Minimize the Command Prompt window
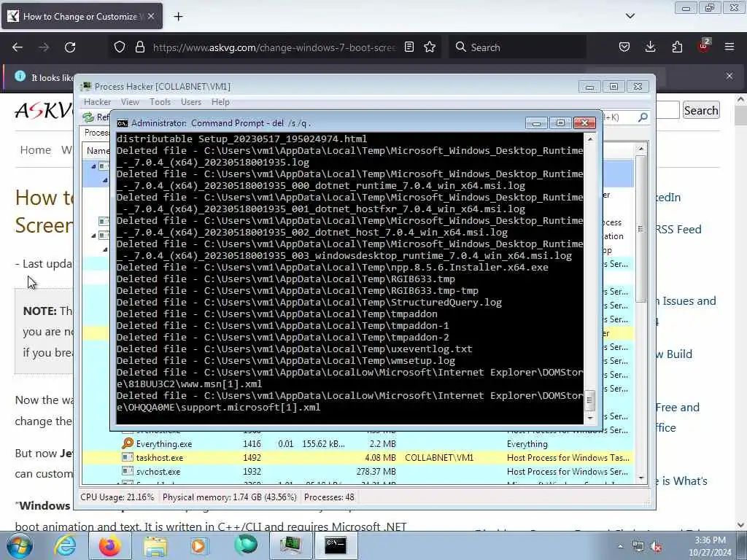747x560 pixels. (536, 123)
